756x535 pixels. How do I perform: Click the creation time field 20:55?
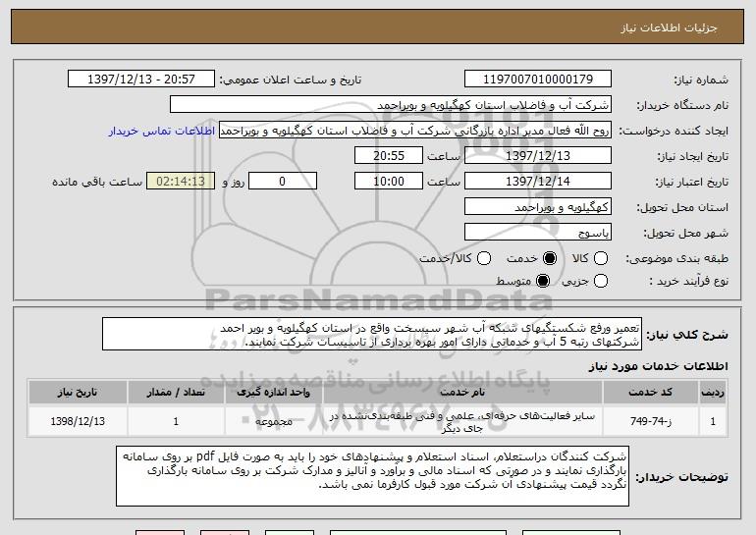[389, 156]
